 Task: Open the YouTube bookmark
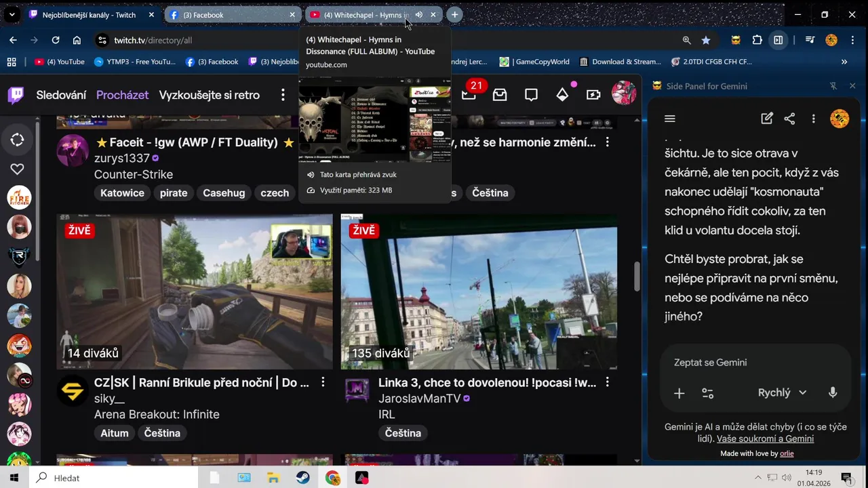(x=60, y=62)
